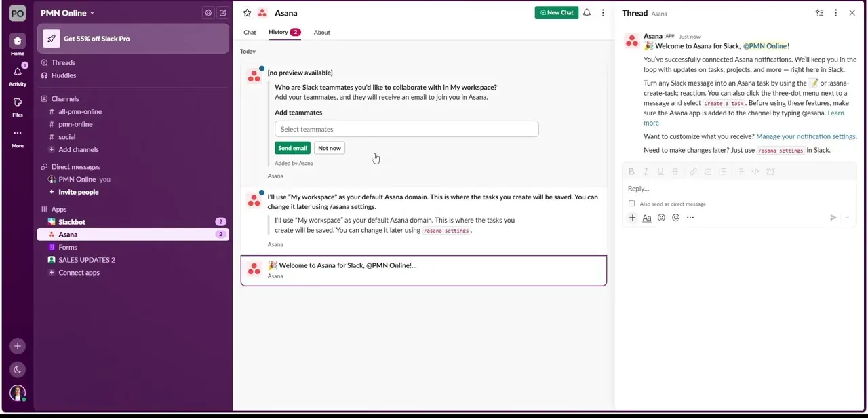
Task: Switch to the History tab
Action: 283,32
